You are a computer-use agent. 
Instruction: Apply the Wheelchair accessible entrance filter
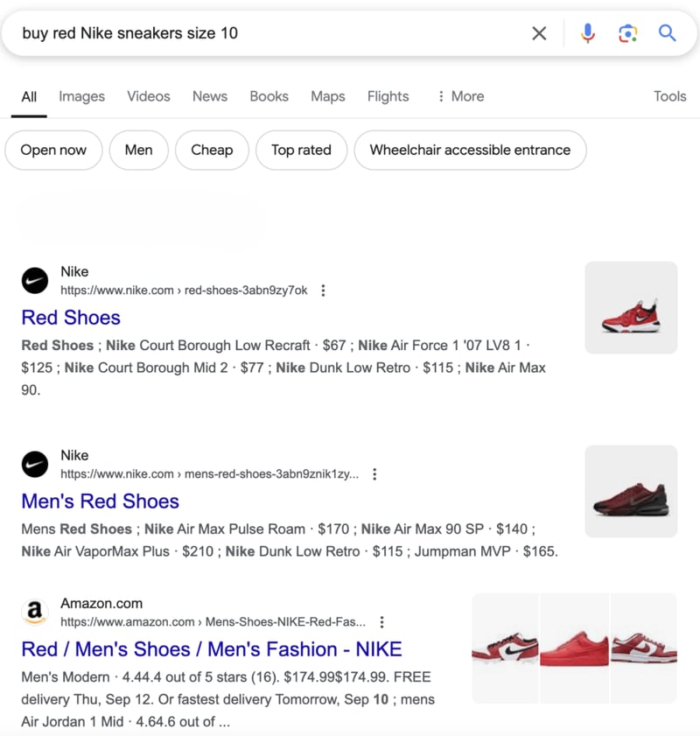pos(470,150)
